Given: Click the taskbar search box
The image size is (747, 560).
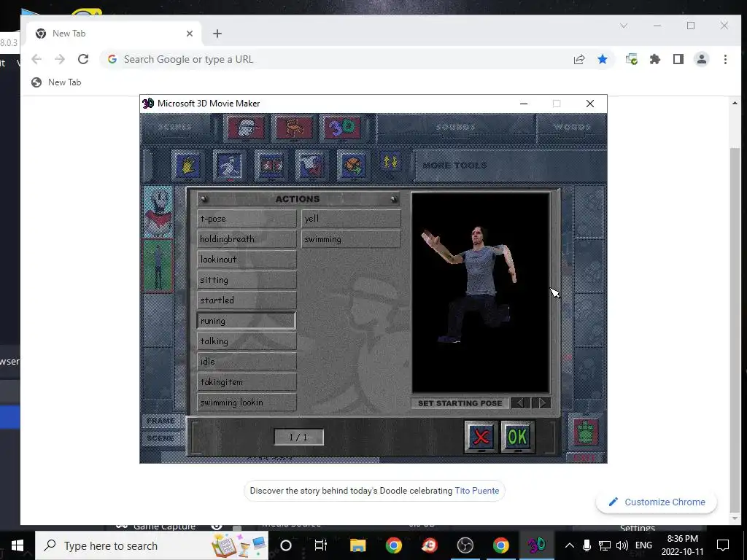Looking at the screenshot, I should click(x=152, y=545).
